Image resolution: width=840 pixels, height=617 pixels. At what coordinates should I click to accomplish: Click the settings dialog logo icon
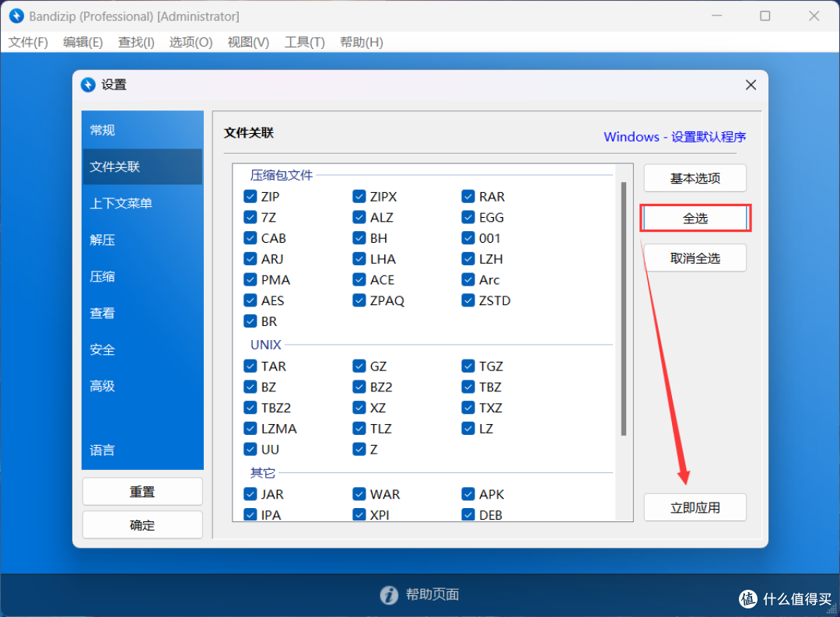(x=88, y=85)
